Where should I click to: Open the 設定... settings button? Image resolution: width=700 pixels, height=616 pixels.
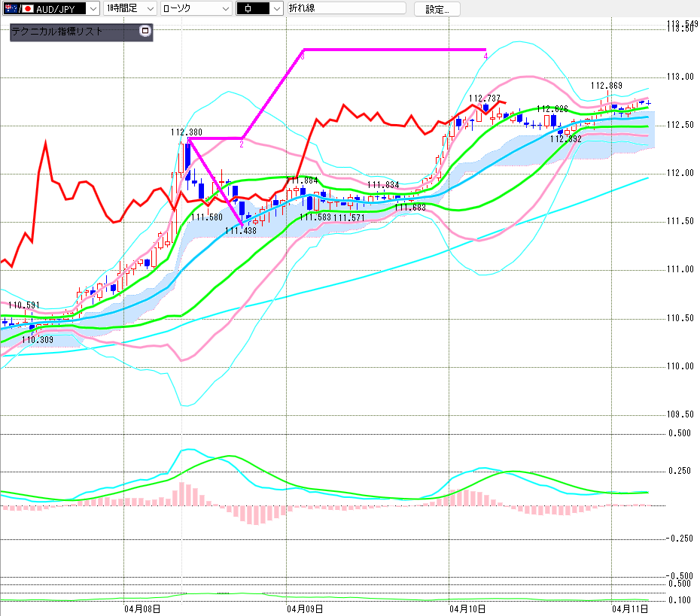pos(437,9)
